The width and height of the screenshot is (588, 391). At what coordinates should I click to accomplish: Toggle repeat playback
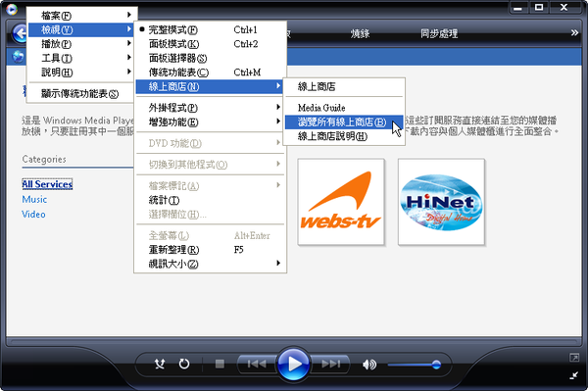184,364
